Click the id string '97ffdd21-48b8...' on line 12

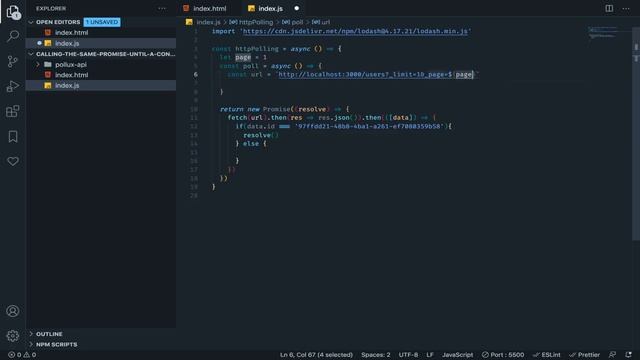point(369,127)
